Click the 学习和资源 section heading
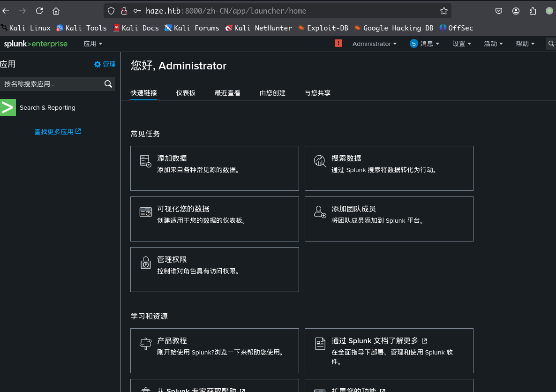Viewport: 556px width, 392px height. pos(149,317)
